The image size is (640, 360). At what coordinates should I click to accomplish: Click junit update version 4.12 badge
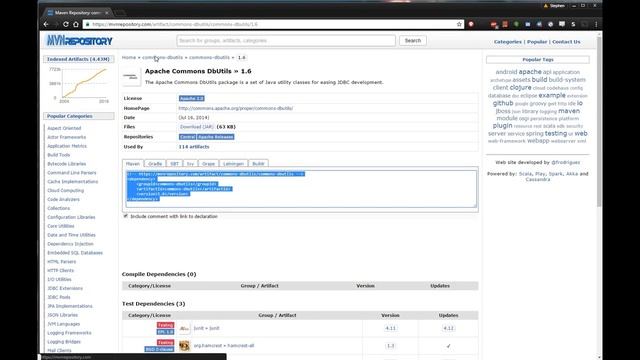(x=448, y=328)
